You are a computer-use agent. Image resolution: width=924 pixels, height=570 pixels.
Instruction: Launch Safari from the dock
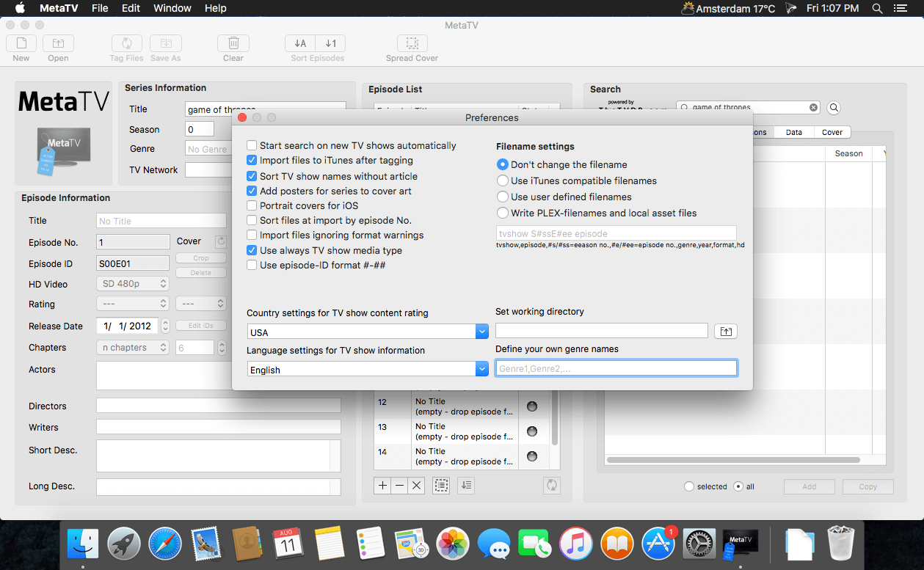(165, 544)
